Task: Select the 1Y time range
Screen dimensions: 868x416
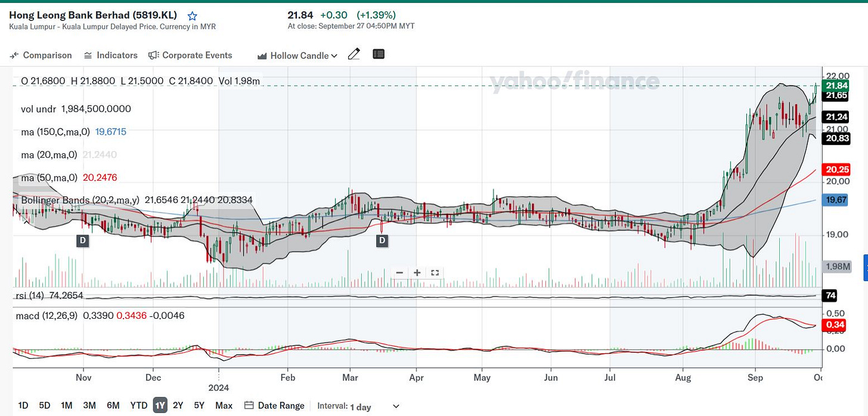Action: (x=160, y=406)
